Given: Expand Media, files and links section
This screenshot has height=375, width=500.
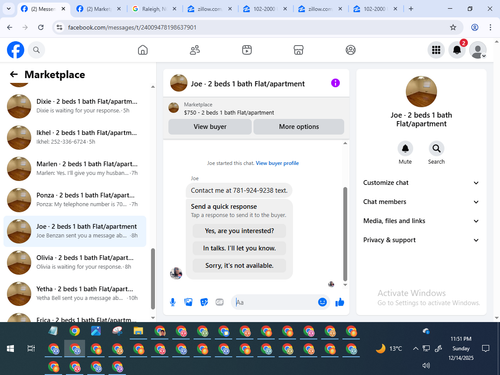Looking at the screenshot, I should click(421, 221).
